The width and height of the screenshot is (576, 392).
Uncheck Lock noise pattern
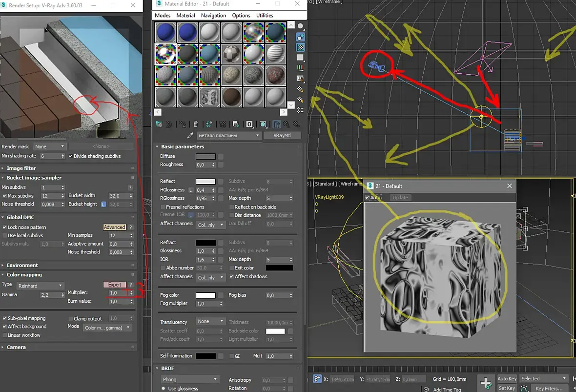pos(4,227)
